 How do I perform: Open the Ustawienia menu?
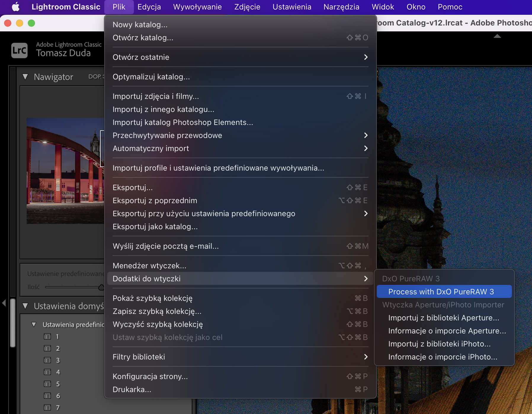292,7
